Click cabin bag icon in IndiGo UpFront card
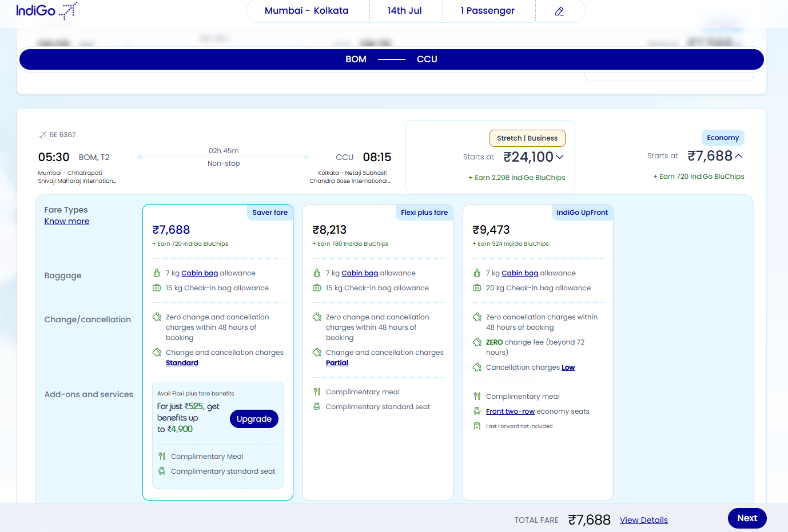Viewport: 788px width, 532px height. (477, 273)
